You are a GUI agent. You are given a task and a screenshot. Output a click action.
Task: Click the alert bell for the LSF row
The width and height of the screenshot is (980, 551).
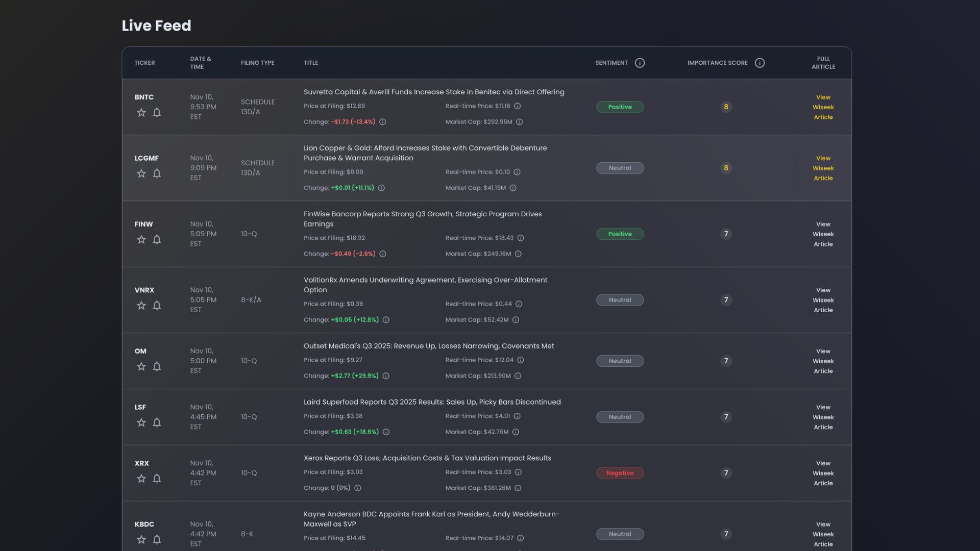(x=157, y=422)
